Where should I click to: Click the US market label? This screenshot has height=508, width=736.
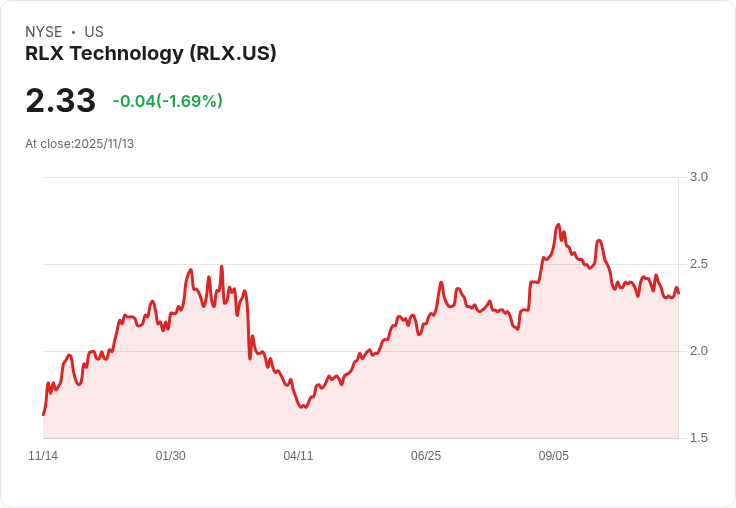pos(94,32)
